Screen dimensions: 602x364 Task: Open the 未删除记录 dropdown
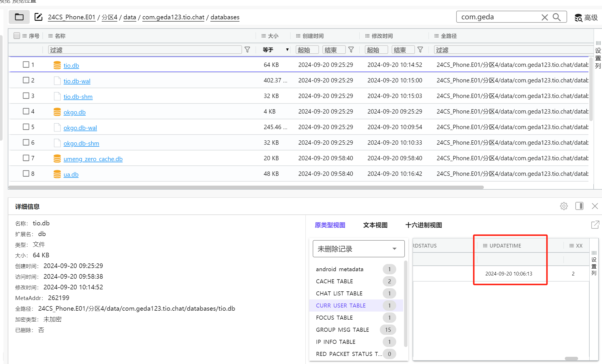pos(358,249)
